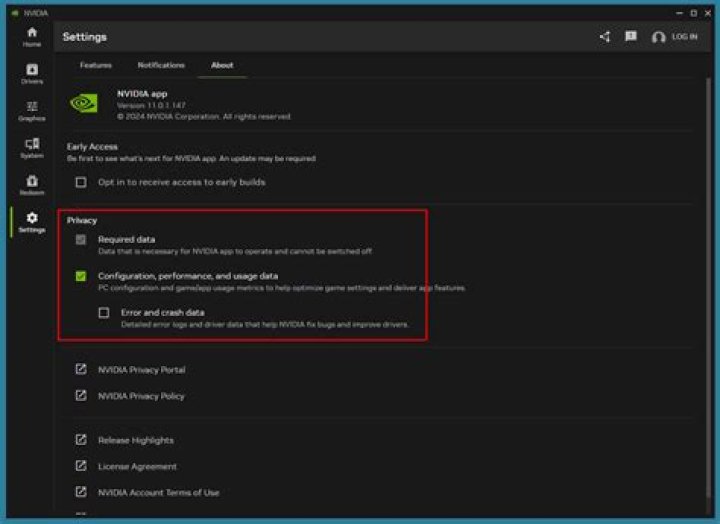
Task: Click the share icon in header
Action: pos(605,37)
